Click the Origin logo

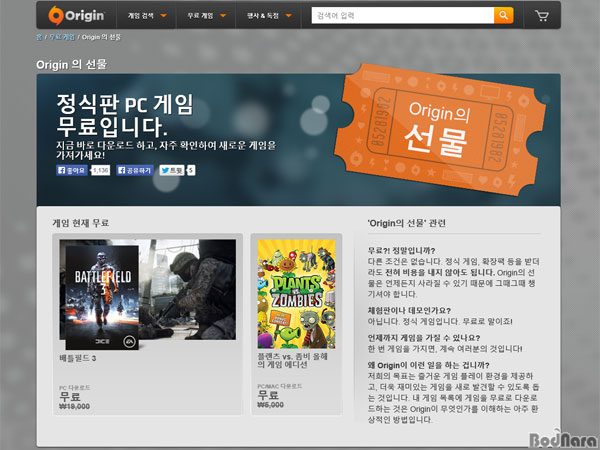[76, 16]
